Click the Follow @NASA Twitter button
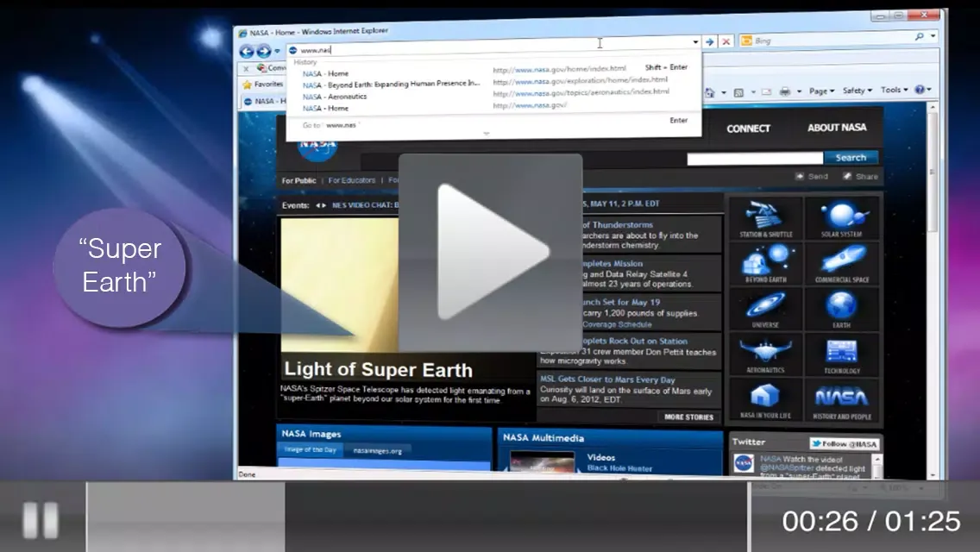 pyautogui.click(x=845, y=444)
